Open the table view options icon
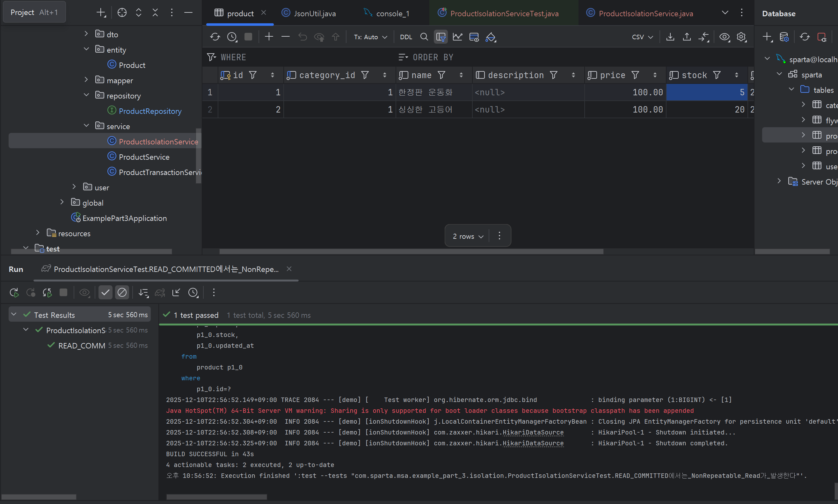 pyautogui.click(x=474, y=37)
